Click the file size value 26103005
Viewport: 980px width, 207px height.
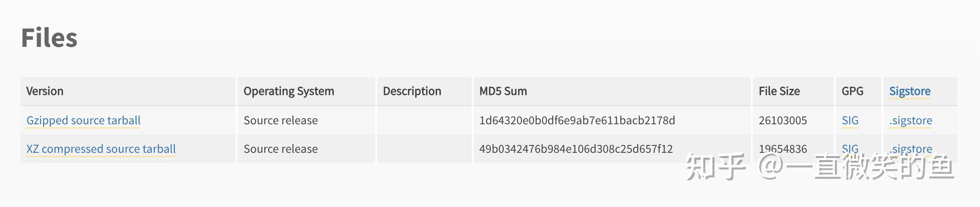click(x=783, y=121)
